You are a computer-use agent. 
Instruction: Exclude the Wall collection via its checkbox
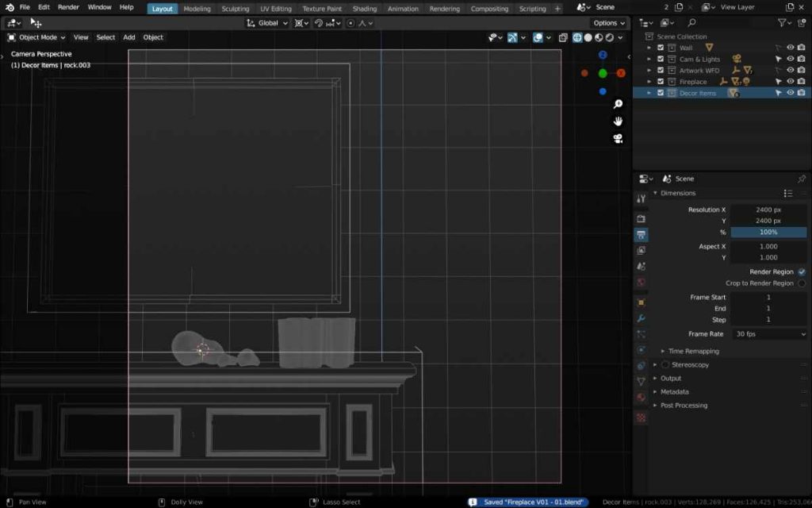click(x=661, y=48)
